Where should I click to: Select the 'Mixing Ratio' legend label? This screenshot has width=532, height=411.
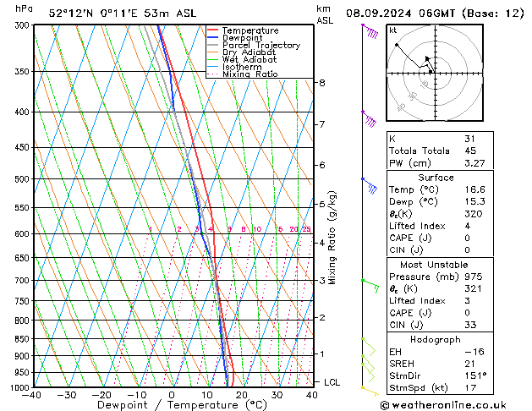pos(250,74)
